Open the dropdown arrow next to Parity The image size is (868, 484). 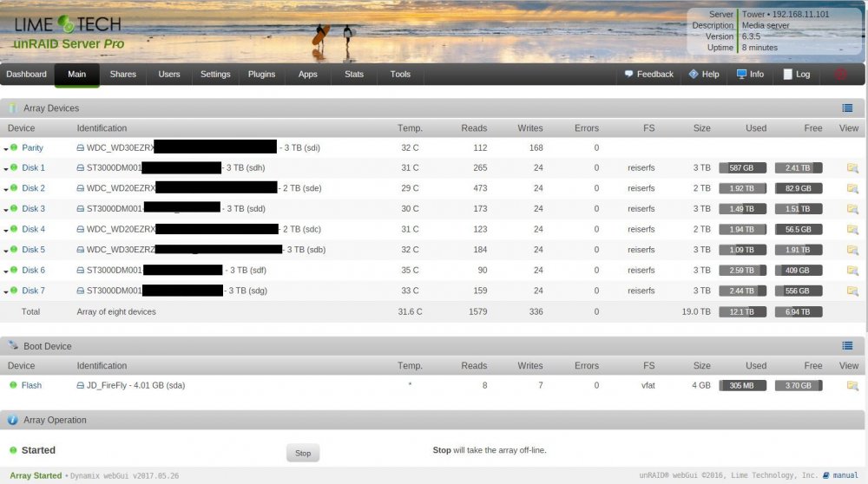coord(6,149)
